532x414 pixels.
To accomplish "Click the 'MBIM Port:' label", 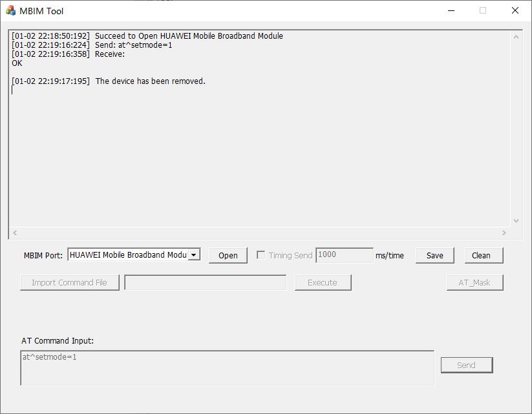I will click(43, 256).
